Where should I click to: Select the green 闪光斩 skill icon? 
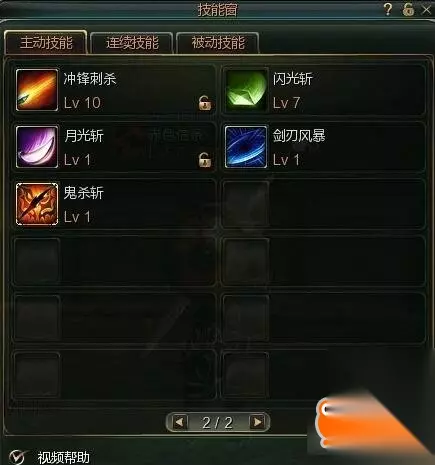246,90
